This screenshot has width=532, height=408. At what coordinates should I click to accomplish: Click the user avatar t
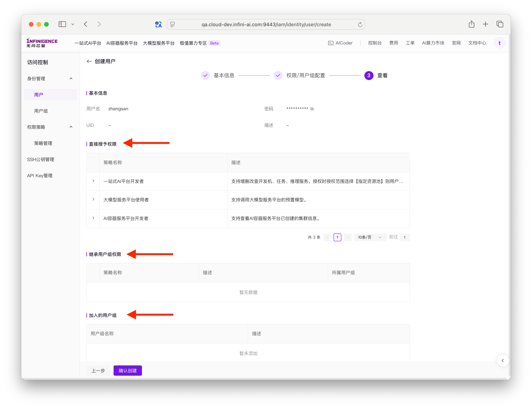click(x=499, y=43)
